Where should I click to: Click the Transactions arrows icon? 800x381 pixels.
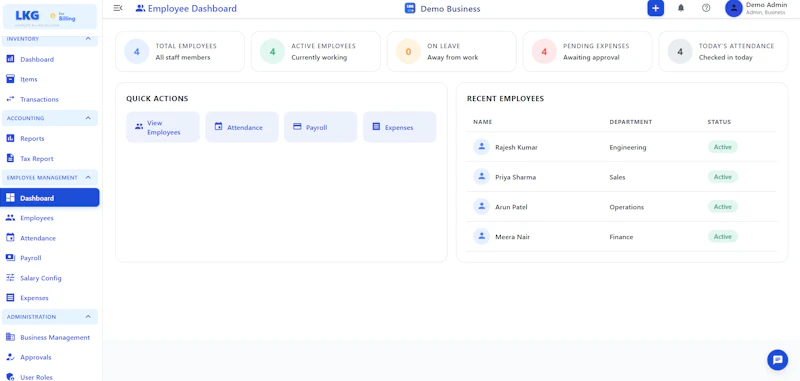pyautogui.click(x=10, y=99)
